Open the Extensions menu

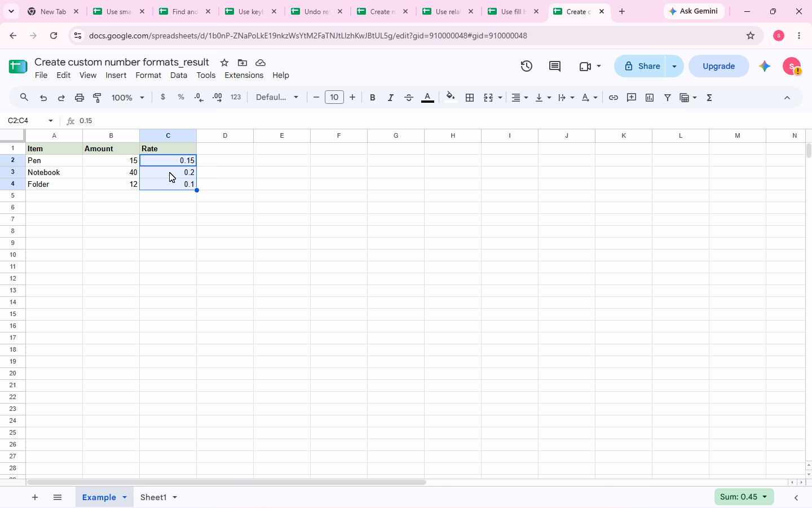pyautogui.click(x=244, y=75)
